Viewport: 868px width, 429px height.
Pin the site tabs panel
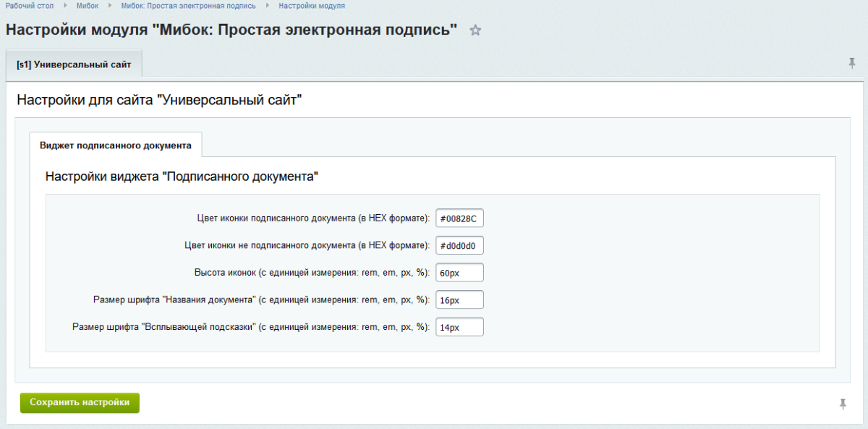(x=852, y=64)
